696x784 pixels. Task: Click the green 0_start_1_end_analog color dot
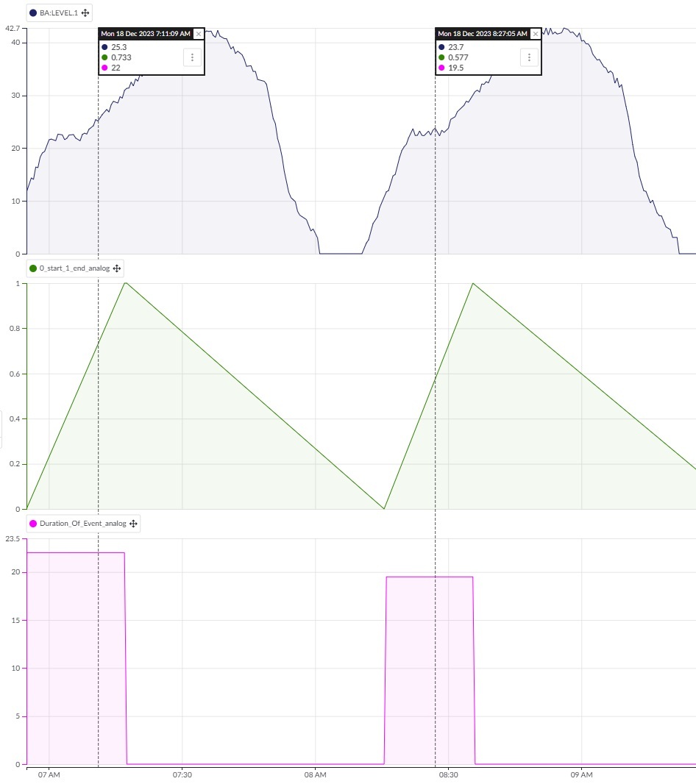(x=33, y=268)
